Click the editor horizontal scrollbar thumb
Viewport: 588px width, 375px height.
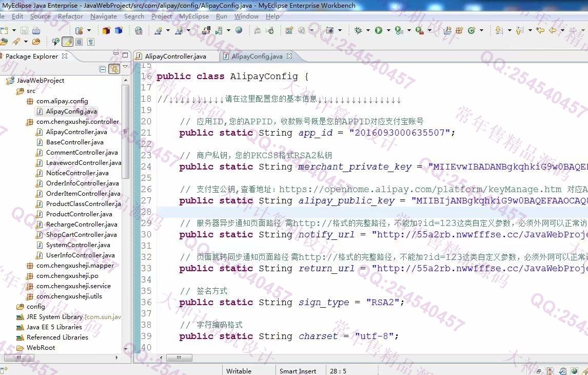coord(179,358)
